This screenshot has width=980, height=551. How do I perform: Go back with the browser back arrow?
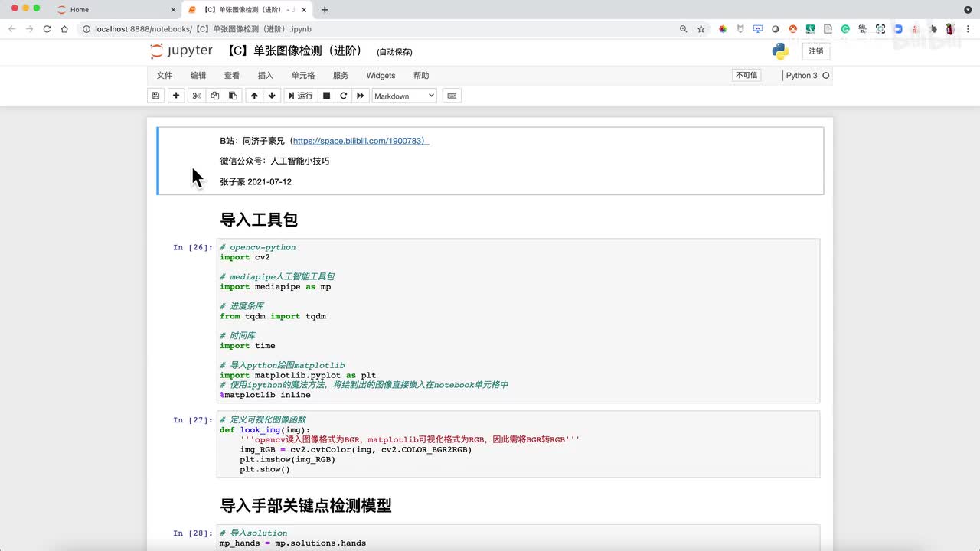click(x=11, y=29)
